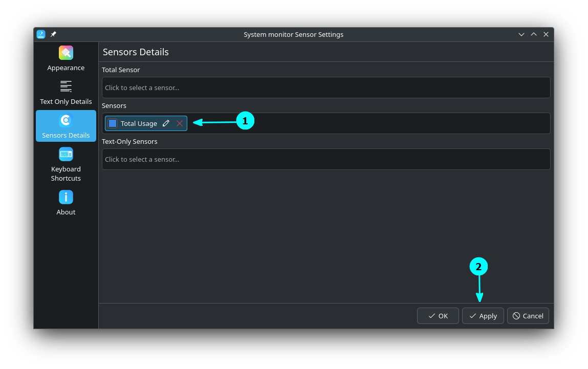
Task: Collapse the window with the down chevron
Action: pyautogui.click(x=521, y=34)
